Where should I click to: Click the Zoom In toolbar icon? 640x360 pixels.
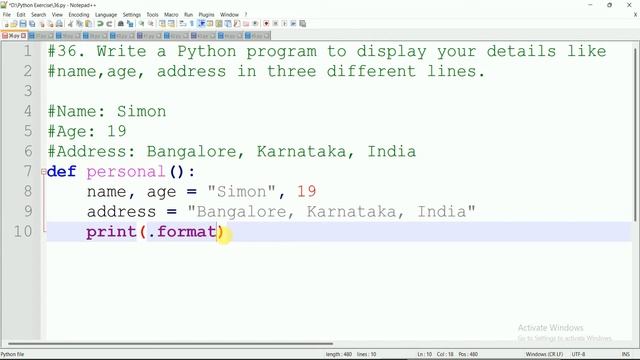pos(141,24)
